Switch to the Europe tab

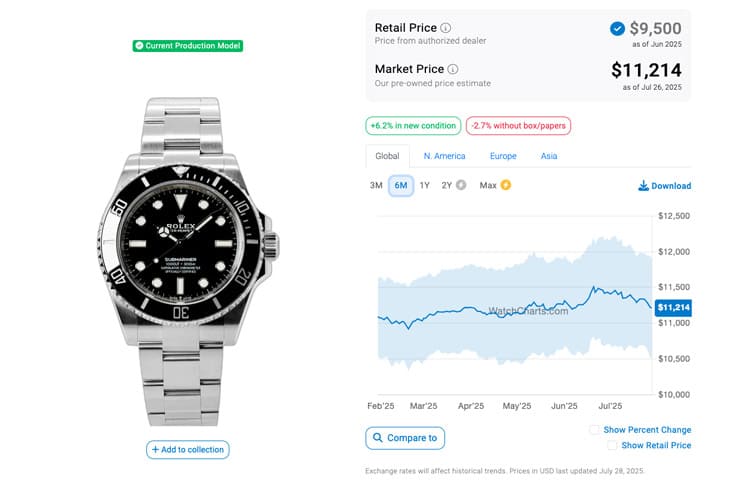(x=503, y=156)
